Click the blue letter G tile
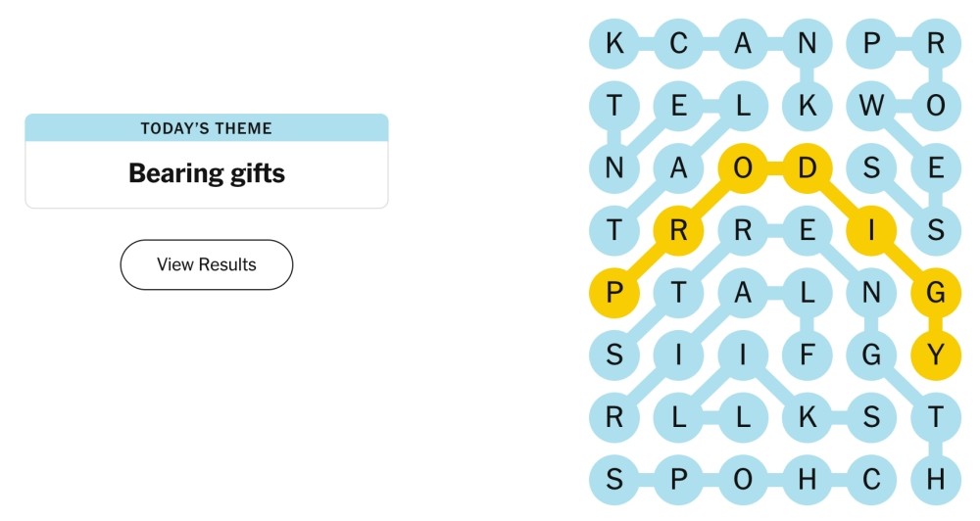The height and width of the screenshot is (521, 980). click(871, 355)
